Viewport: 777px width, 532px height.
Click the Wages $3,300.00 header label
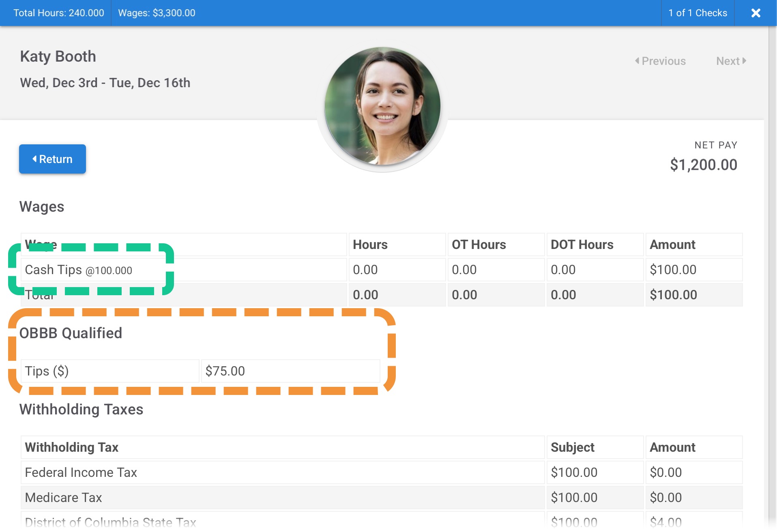pyautogui.click(x=157, y=13)
